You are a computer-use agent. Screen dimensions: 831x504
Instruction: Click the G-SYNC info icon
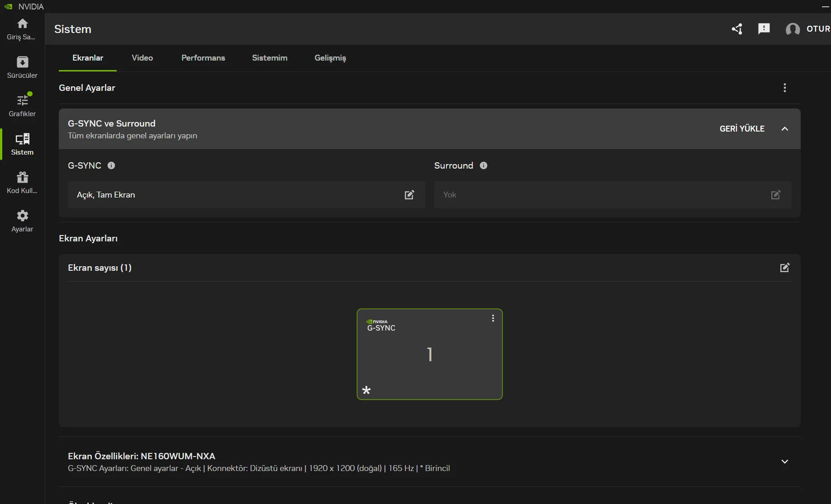point(111,165)
